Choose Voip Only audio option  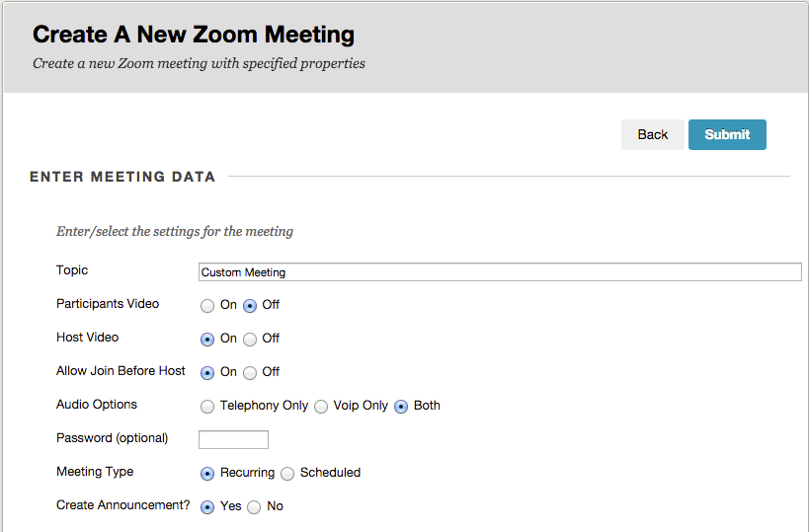click(321, 407)
